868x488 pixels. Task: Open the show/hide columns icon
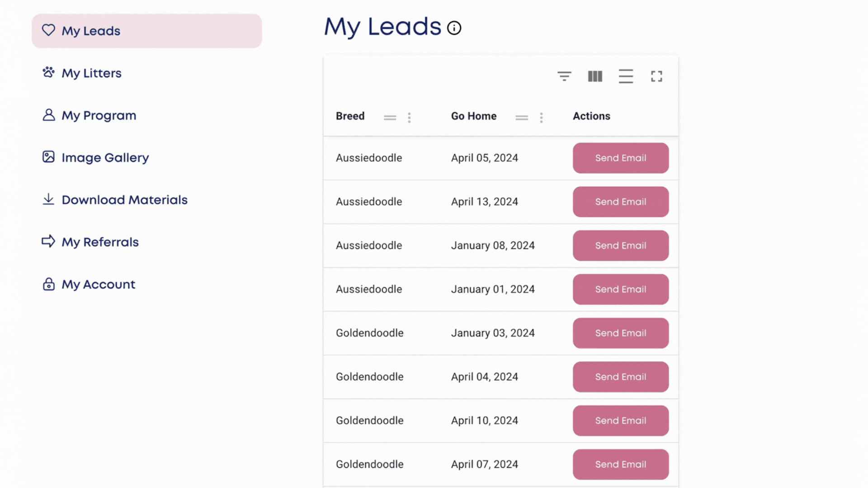pos(595,76)
